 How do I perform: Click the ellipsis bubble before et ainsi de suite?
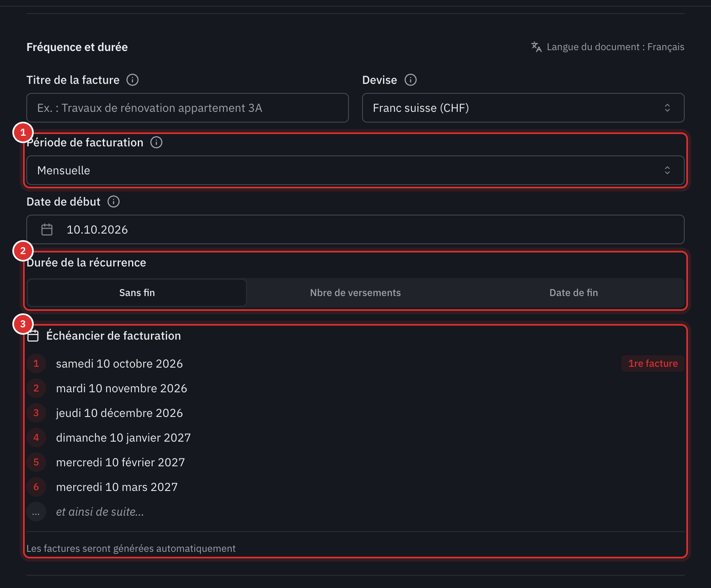point(36,512)
